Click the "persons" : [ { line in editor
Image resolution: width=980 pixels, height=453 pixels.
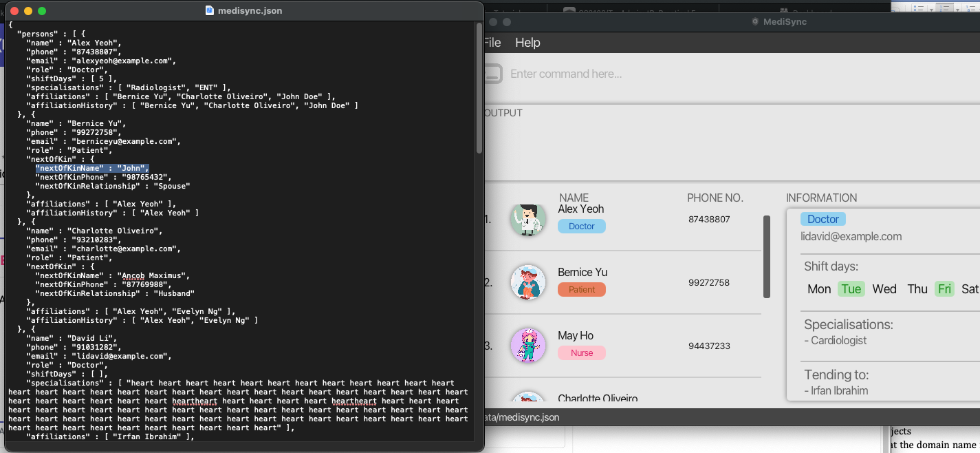coord(51,34)
